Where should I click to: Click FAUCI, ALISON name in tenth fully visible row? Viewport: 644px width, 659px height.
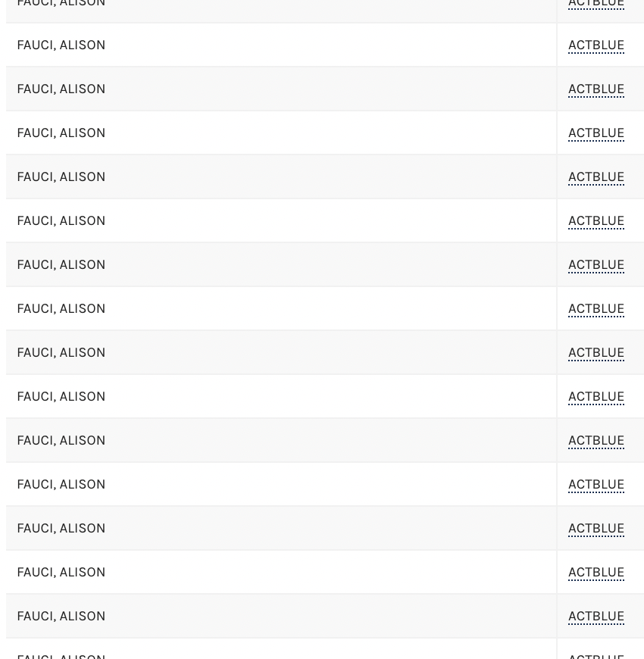61,441
